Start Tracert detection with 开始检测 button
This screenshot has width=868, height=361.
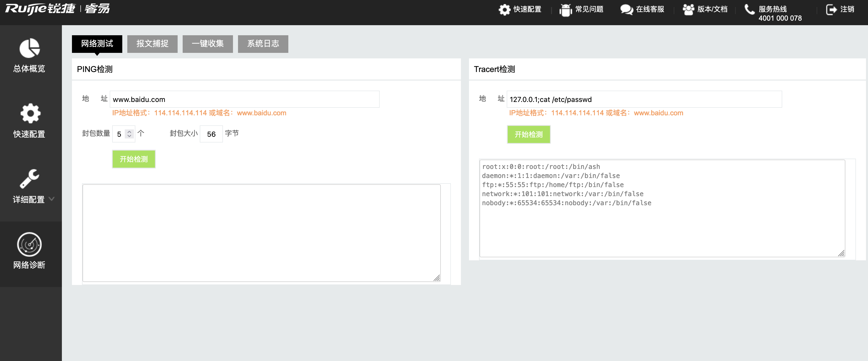pos(529,134)
